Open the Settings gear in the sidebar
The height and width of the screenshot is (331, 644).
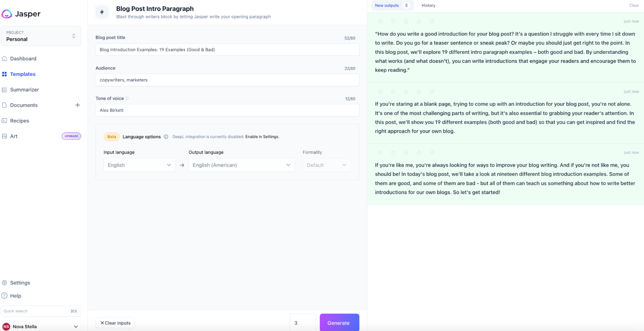(5, 283)
